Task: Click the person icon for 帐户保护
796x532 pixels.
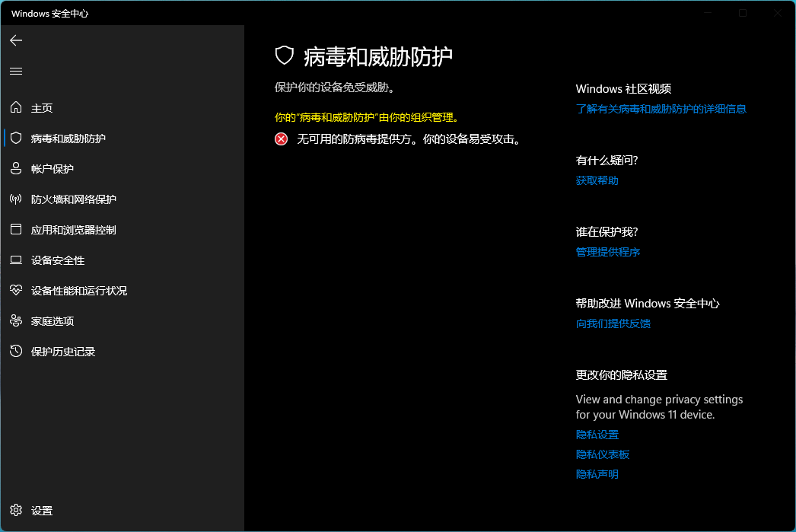Action: (16, 168)
